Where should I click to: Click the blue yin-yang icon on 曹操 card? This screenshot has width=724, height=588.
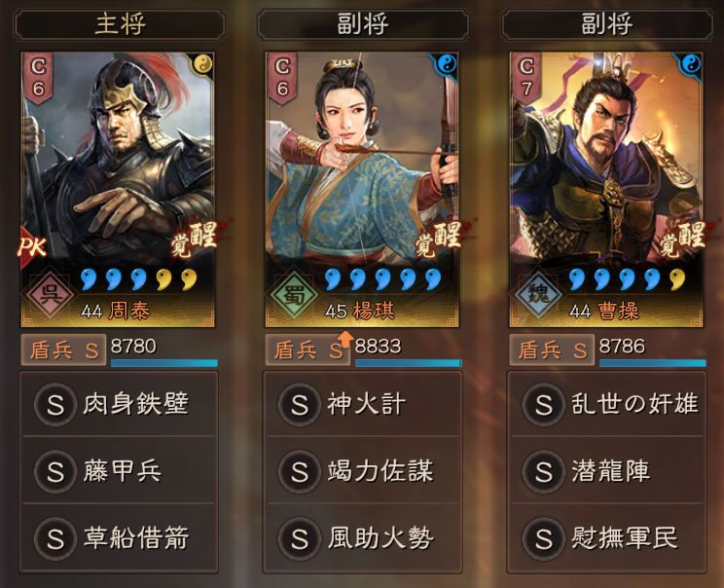pyautogui.click(x=691, y=64)
